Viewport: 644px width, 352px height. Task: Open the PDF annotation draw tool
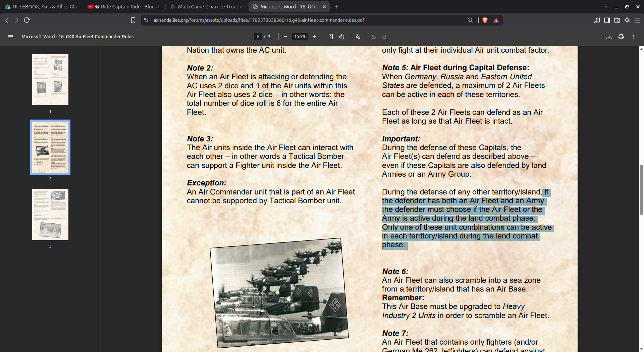click(x=359, y=37)
